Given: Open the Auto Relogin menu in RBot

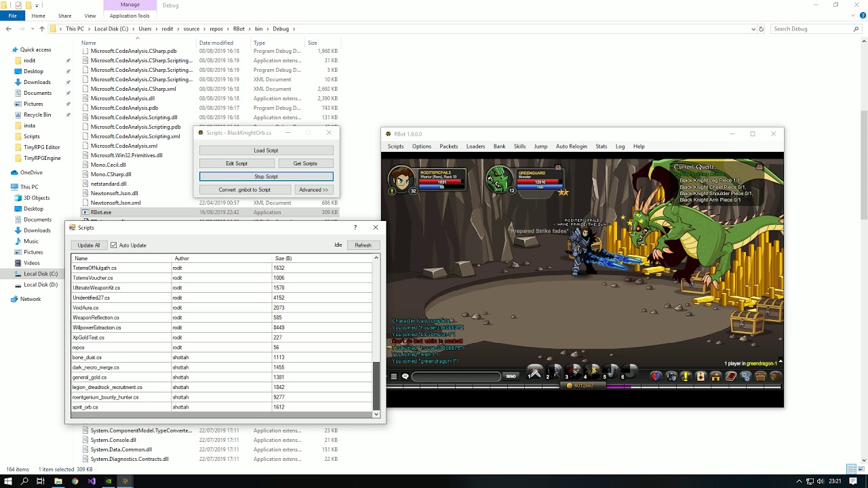Looking at the screenshot, I should point(572,146).
